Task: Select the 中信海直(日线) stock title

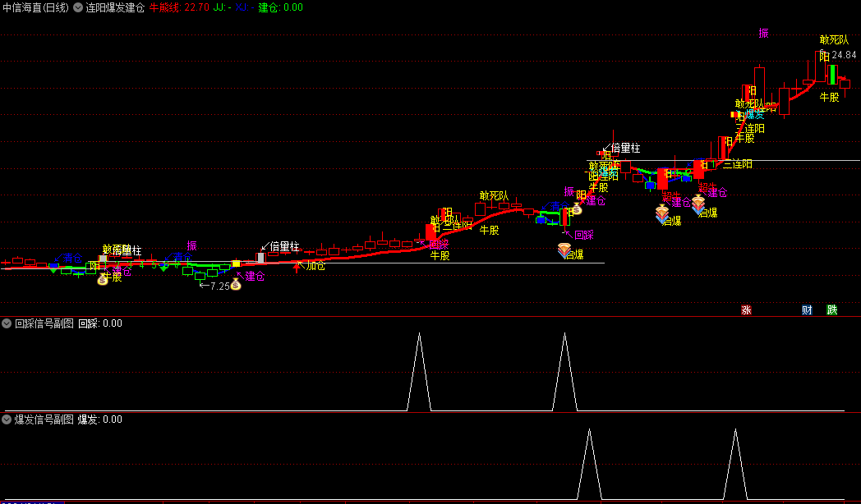Action: click(x=36, y=7)
